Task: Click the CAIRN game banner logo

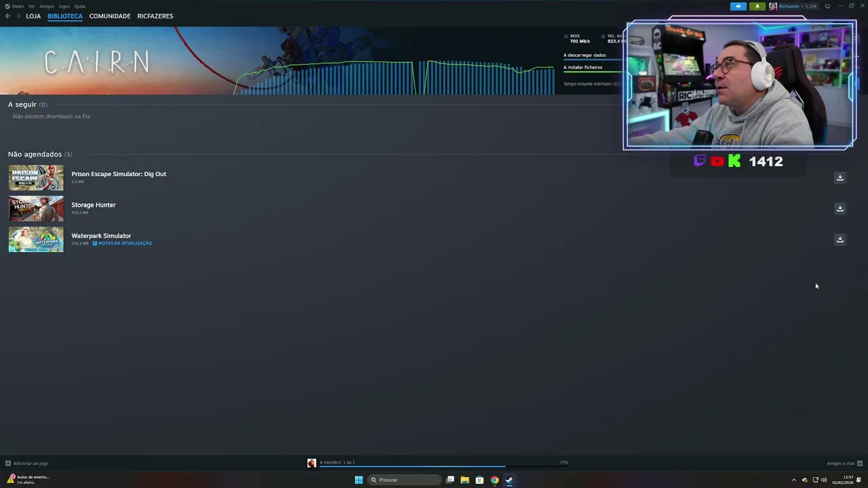Action: [97, 62]
